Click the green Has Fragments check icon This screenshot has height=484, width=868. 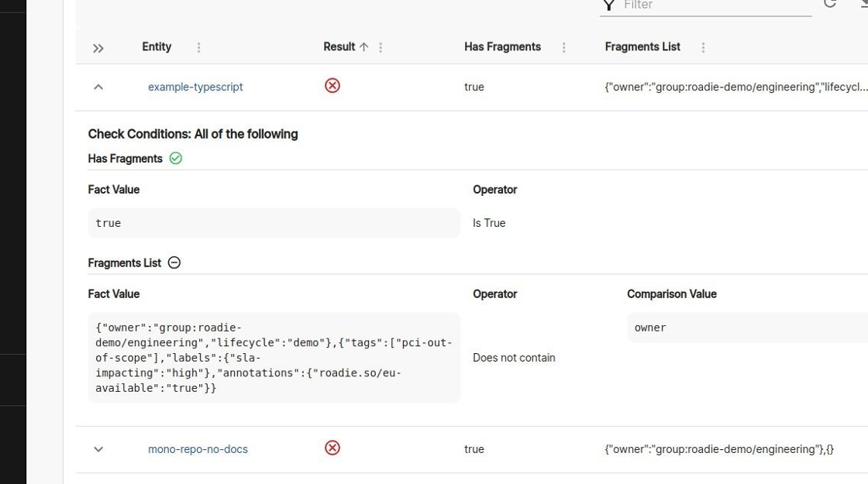(176, 159)
